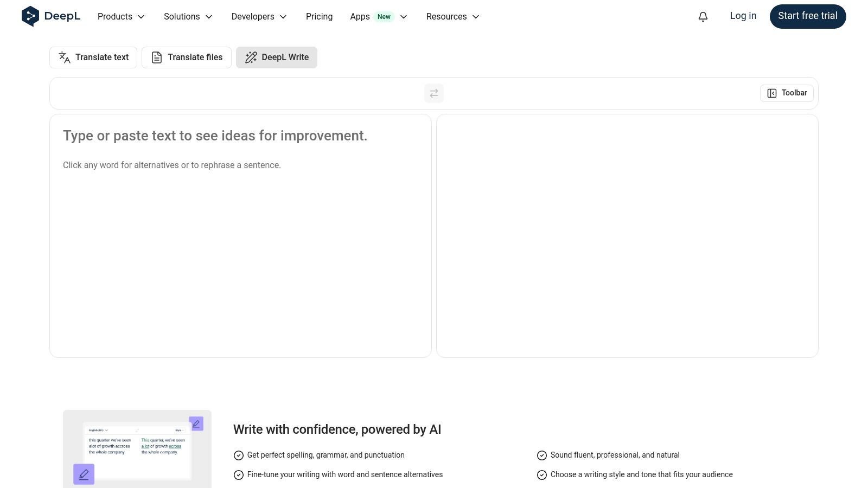
Task: Click the text Get perfect spelling, grammar, and punctuation
Action: [326, 455]
